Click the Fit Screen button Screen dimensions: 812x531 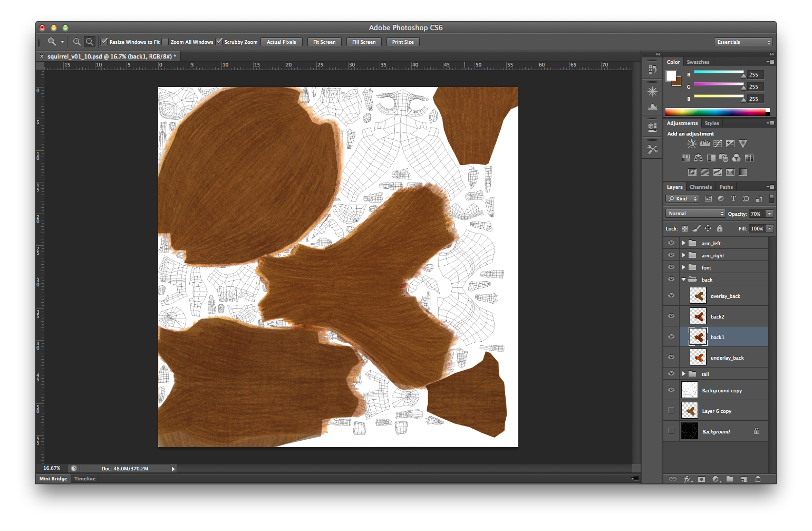[x=324, y=42]
